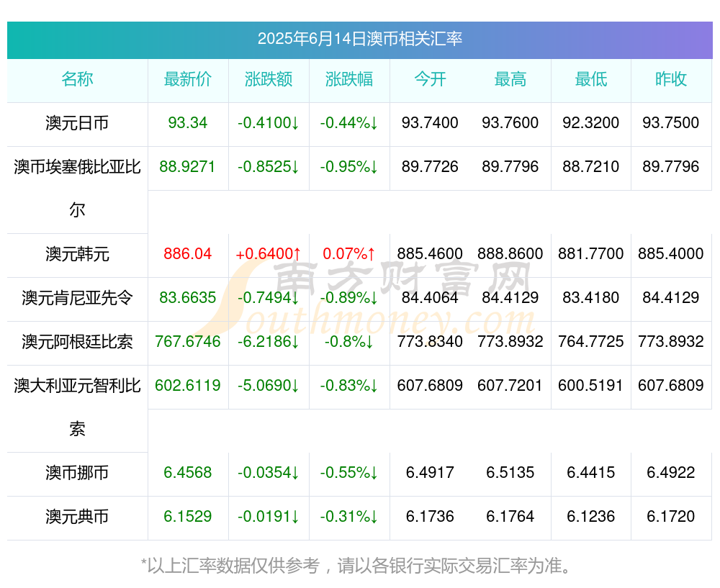Click change percent -0.8%↓
This screenshot has height=588, width=720.
pos(349,342)
